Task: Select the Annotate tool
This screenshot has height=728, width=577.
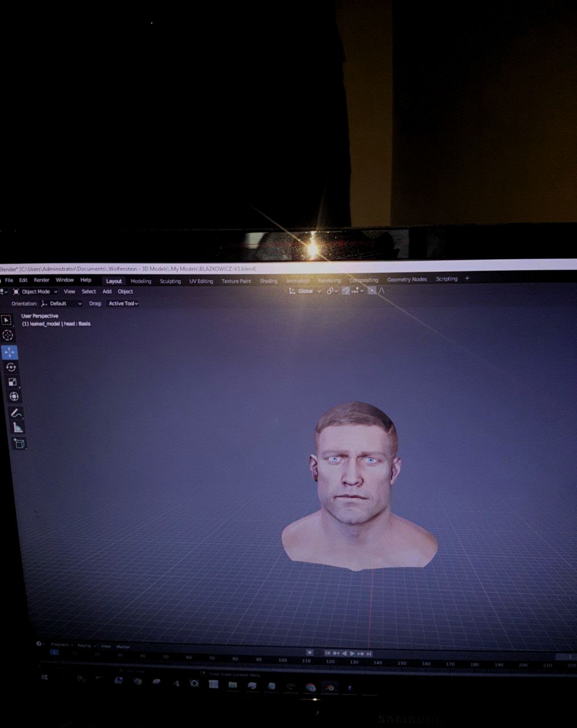Action: [16, 413]
